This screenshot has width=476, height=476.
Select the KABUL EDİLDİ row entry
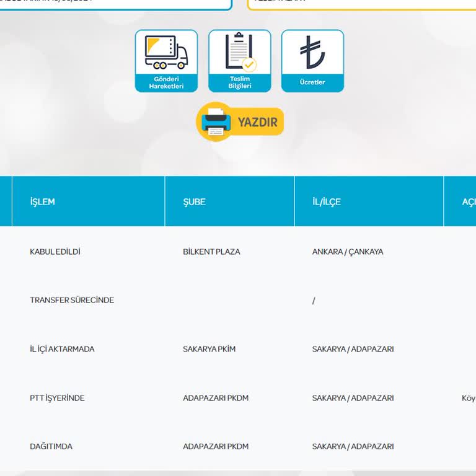coord(55,252)
